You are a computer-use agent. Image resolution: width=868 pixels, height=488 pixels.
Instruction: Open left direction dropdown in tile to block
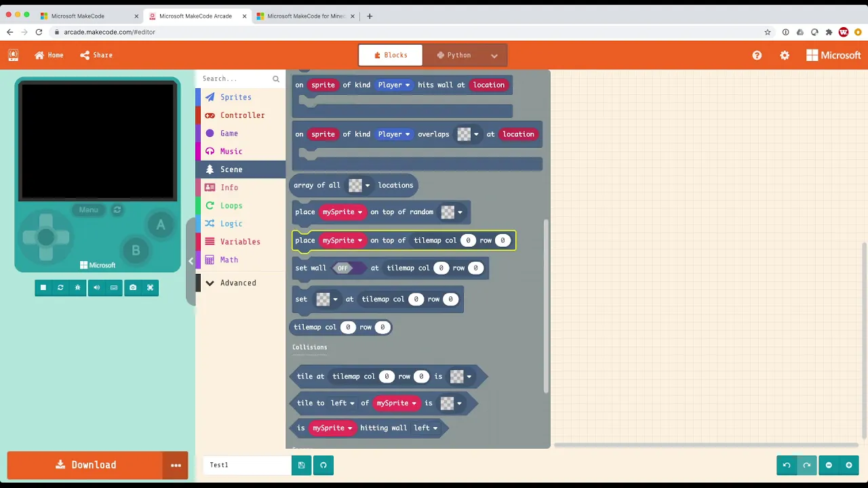342,403
